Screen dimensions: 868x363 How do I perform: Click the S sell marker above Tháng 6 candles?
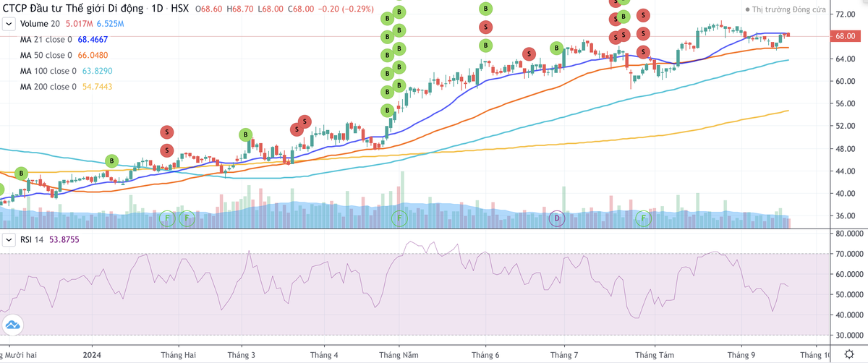tap(486, 27)
